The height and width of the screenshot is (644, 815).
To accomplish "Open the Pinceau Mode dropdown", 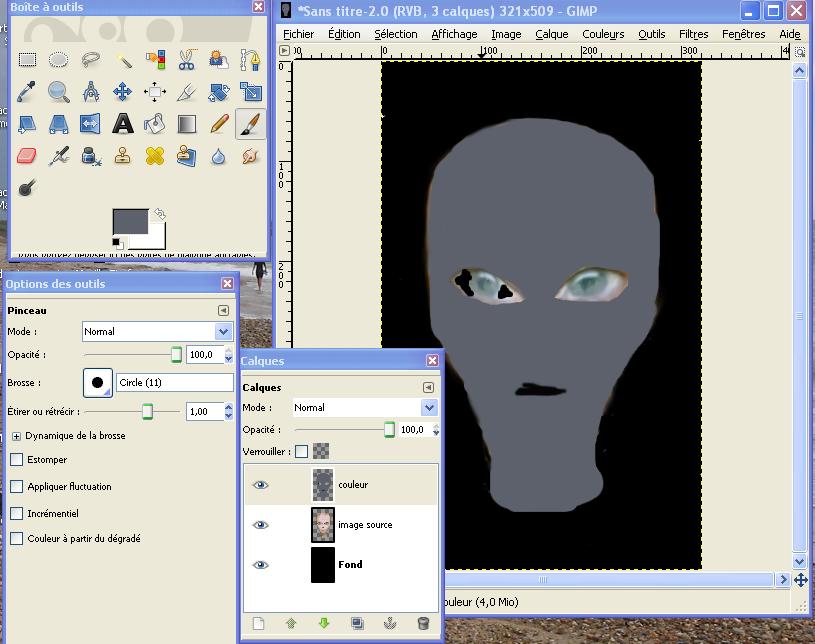I will (157, 331).
